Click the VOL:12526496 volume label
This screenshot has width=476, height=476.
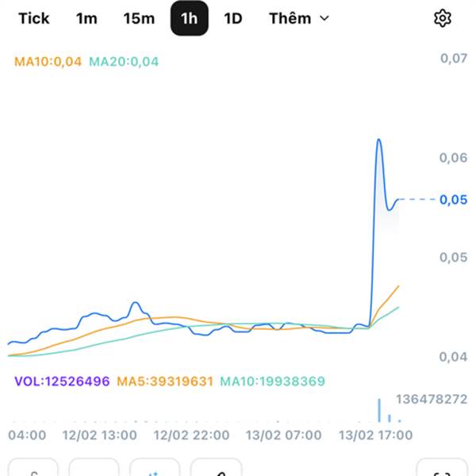(62, 382)
